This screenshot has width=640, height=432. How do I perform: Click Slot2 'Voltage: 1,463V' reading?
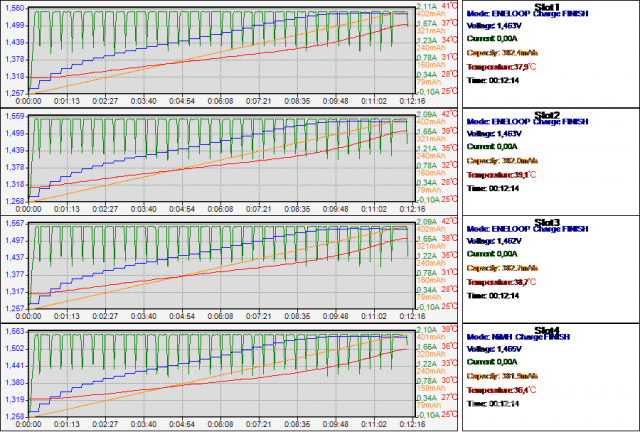click(494, 134)
